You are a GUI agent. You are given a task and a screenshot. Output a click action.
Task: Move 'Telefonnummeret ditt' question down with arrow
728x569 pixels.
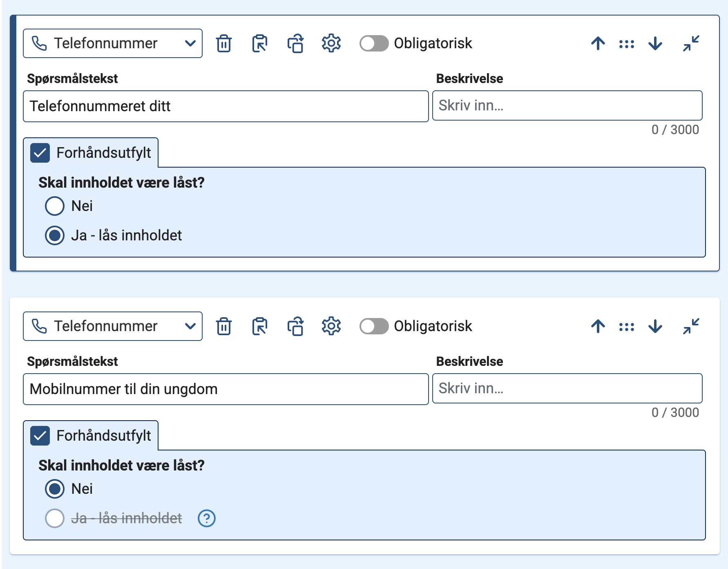[x=655, y=43]
